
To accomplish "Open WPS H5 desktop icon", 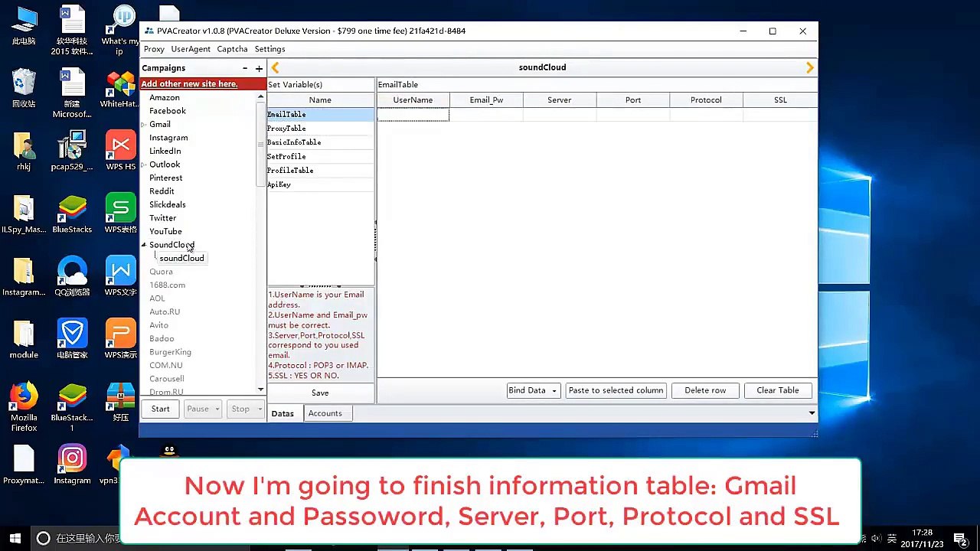I will coord(120,151).
